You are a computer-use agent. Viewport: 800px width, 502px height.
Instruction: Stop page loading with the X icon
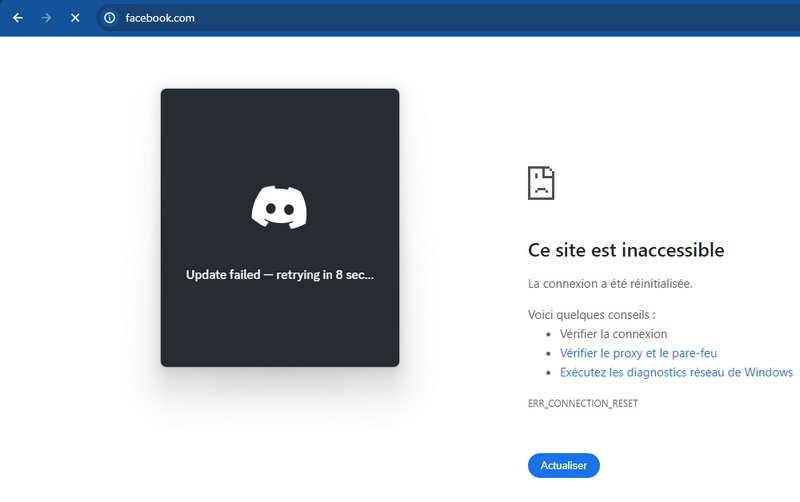[75, 18]
